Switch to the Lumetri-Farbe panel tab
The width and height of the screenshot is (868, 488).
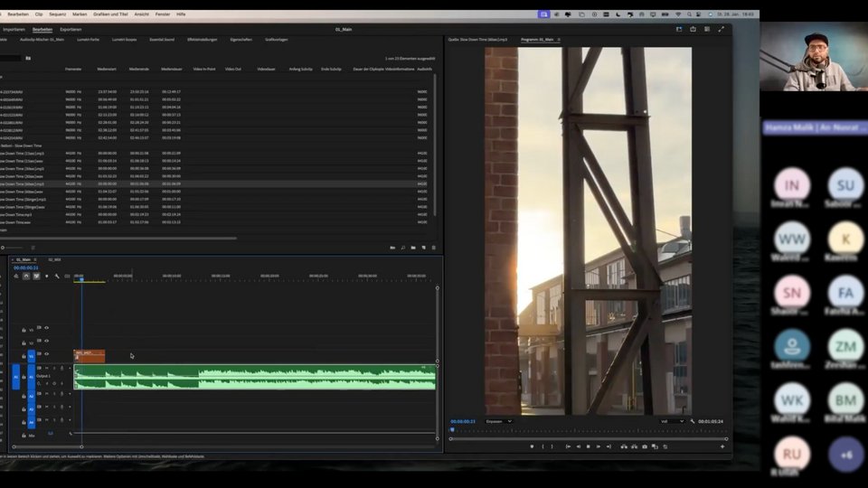(x=89, y=40)
